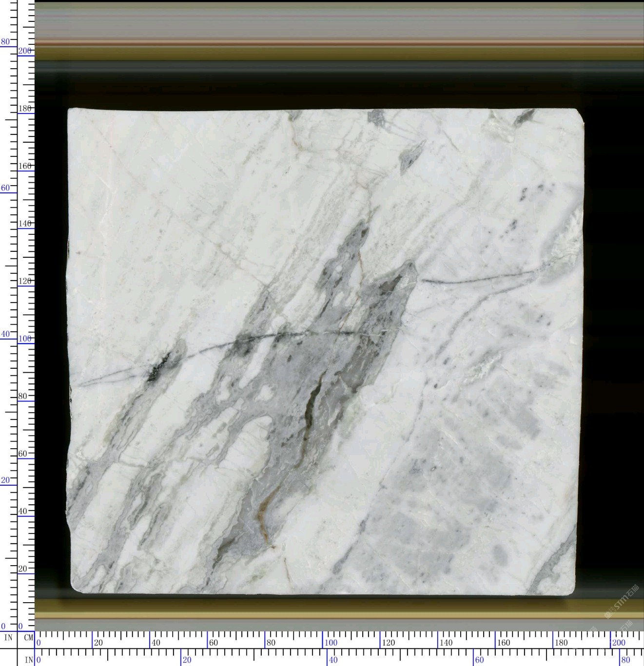
Task: Click the 120 label on the vertical centimeter ruler
Action: [x=24, y=281]
